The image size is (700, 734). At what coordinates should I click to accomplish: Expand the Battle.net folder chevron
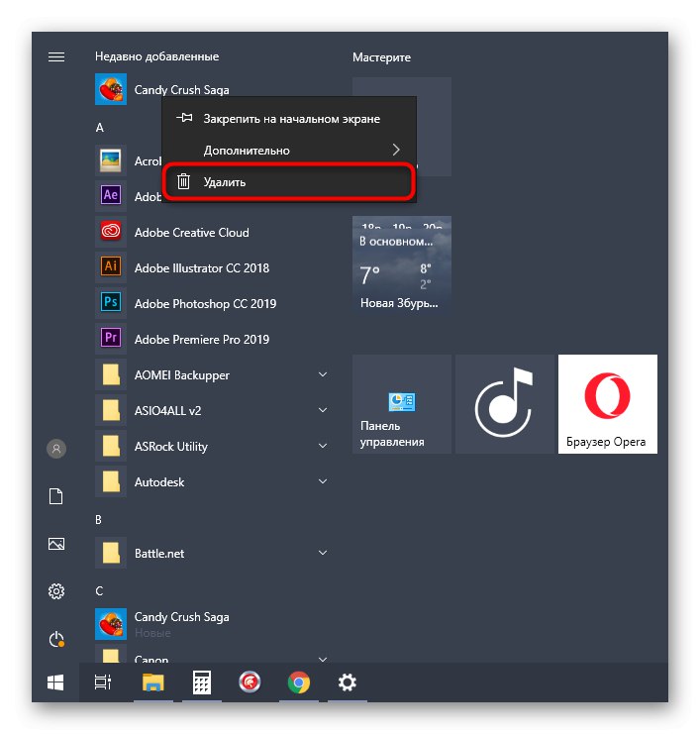(323, 553)
